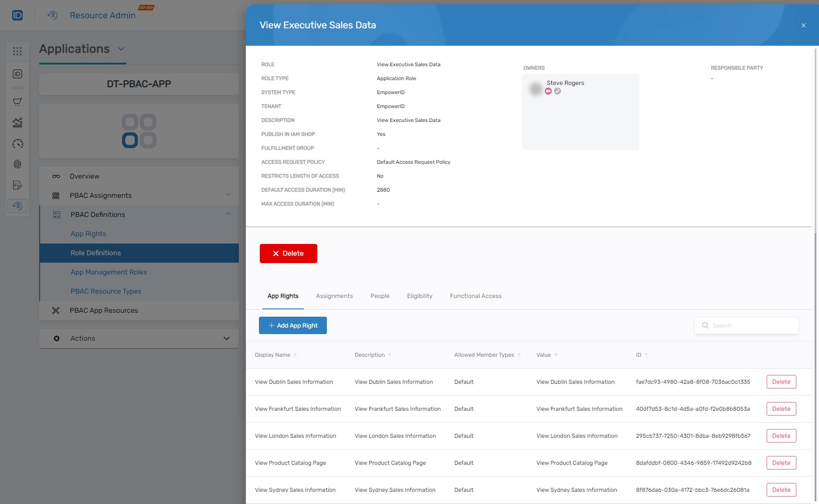Select the ID badge icon in the sidebar

coord(17,74)
